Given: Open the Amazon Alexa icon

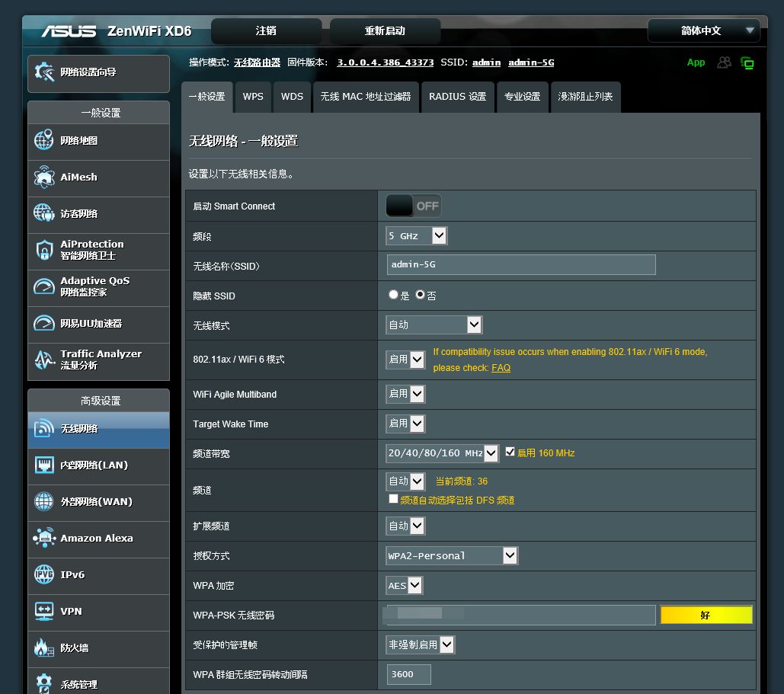Looking at the screenshot, I should [44, 538].
